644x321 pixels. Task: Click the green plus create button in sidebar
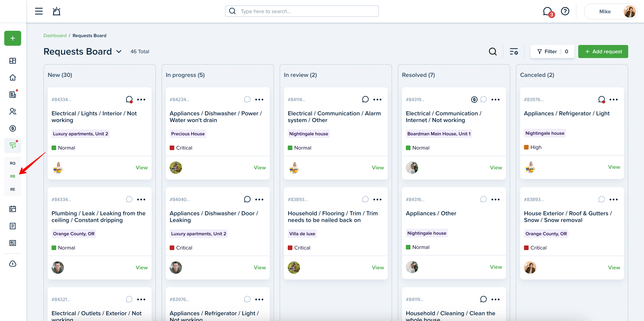(x=13, y=38)
